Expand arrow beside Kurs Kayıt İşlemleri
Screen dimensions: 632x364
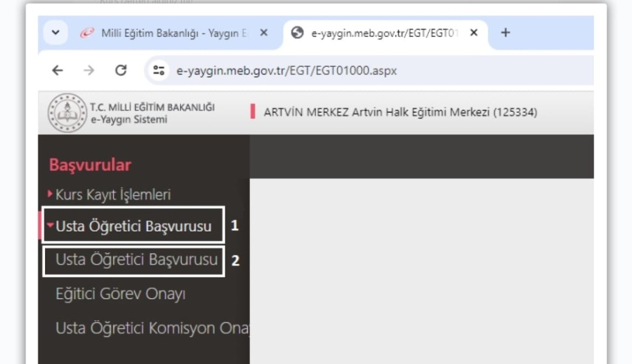coord(51,194)
